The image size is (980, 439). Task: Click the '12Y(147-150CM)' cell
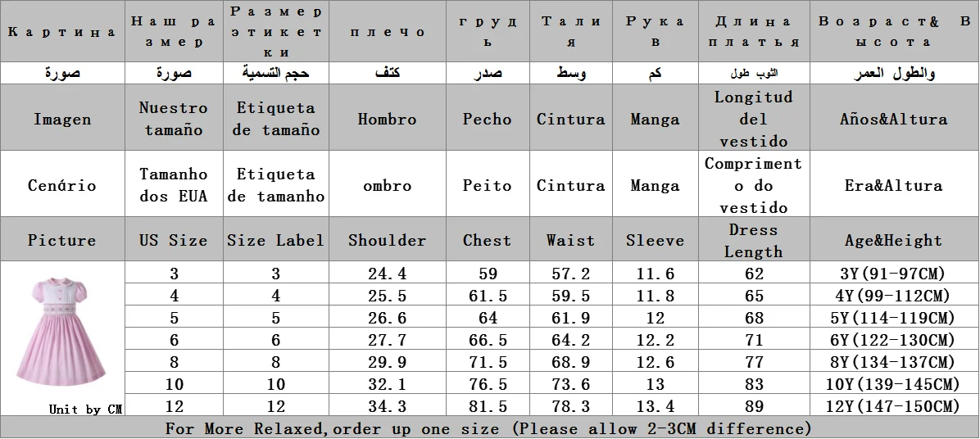[x=894, y=406]
